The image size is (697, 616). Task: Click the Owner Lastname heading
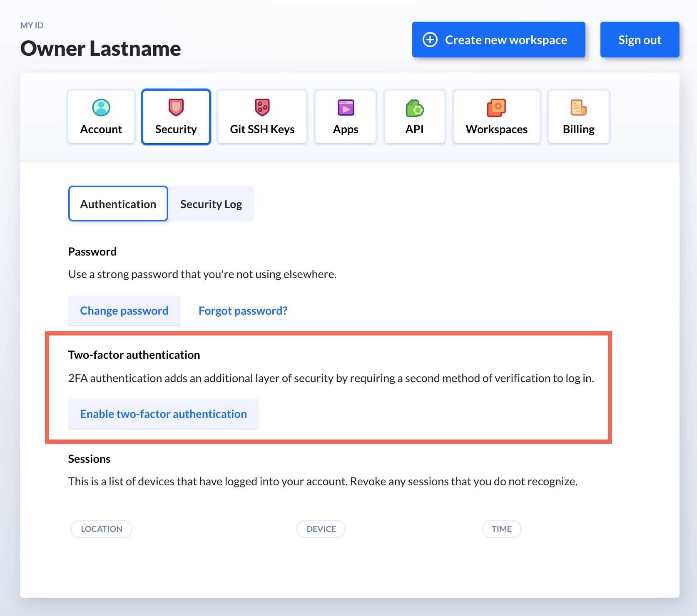click(x=100, y=48)
